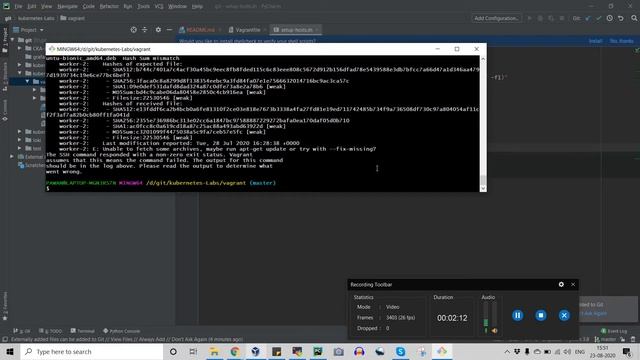Click the Windows search box
The height and width of the screenshot is (360, 640).
click(x=92, y=351)
